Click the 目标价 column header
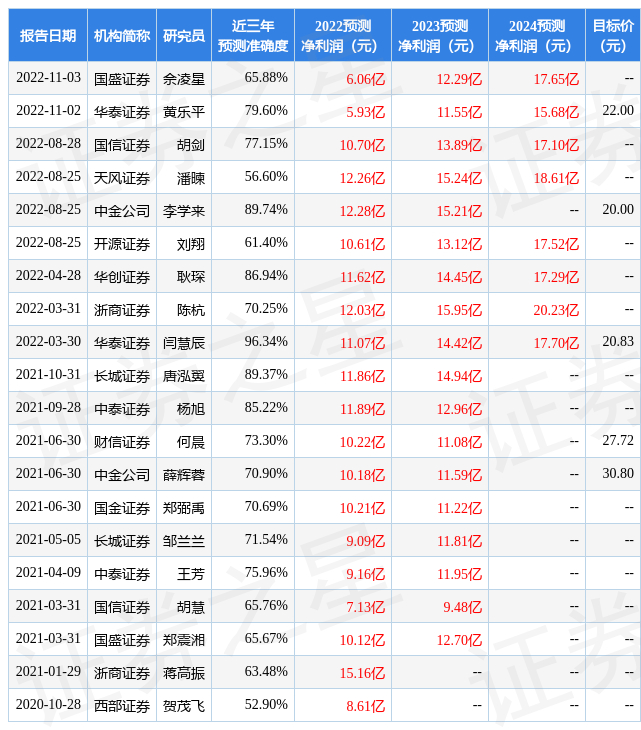The width and height of the screenshot is (641, 730). [613, 36]
